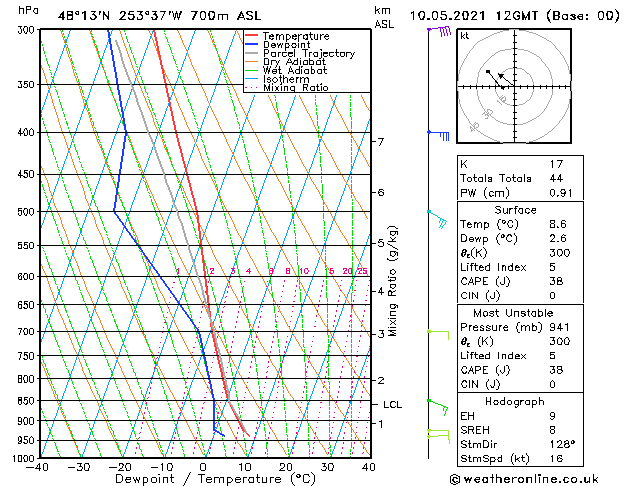Click the storm motion arrow on the hodograph
Image resolution: width=629 pixels, height=486 pixels.
(505, 79)
